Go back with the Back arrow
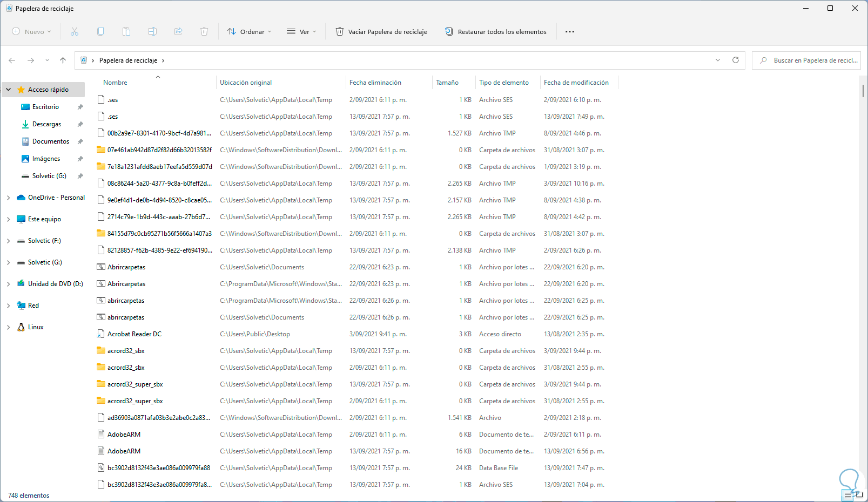The height and width of the screenshot is (502, 868). (12, 60)
